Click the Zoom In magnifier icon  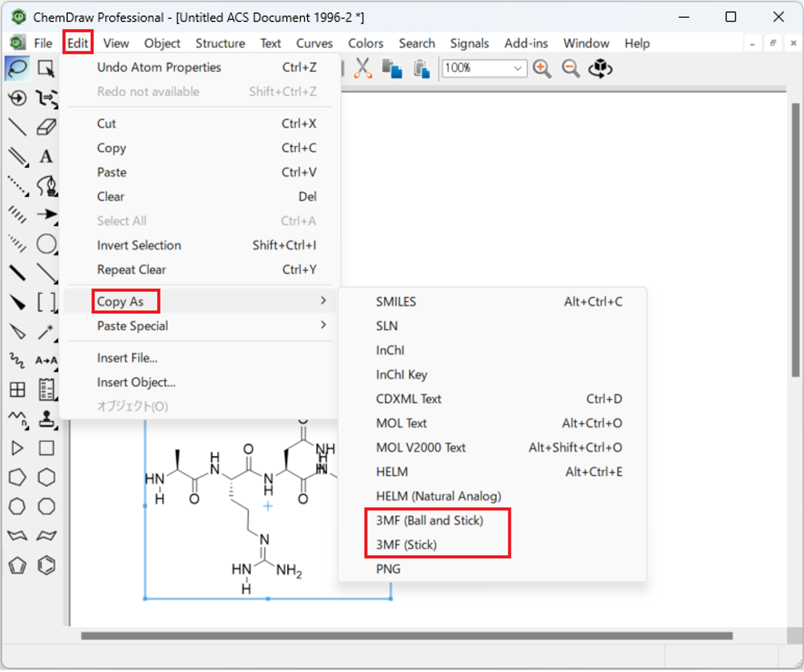click(542, 69)
